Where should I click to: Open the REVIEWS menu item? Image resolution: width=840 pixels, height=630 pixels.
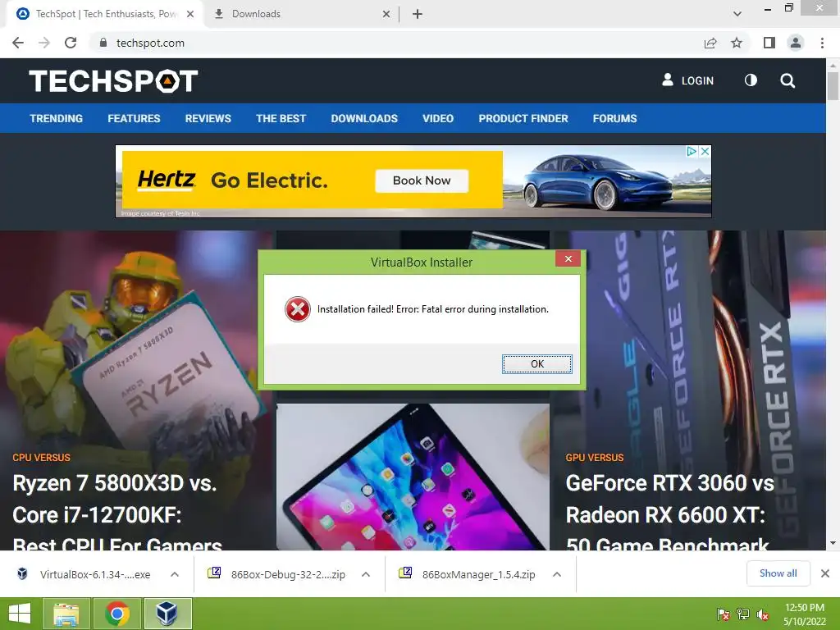[208, 118]
